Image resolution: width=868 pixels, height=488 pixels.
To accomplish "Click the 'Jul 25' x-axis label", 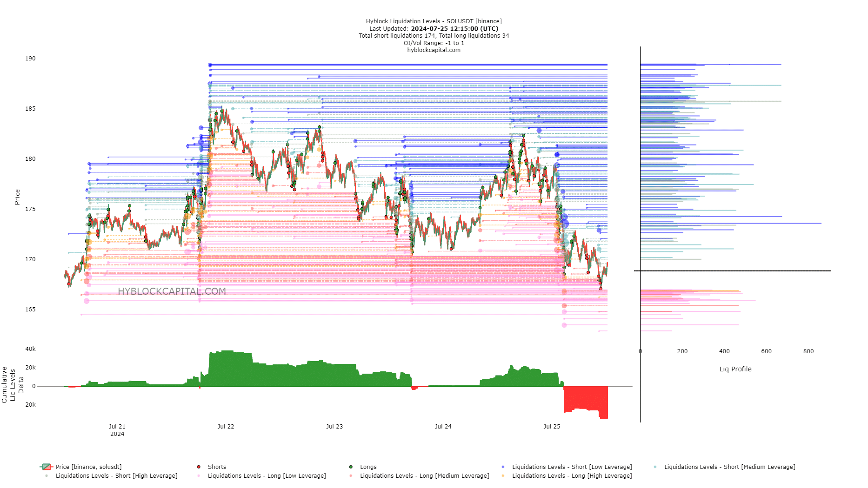I will point(552,426).
